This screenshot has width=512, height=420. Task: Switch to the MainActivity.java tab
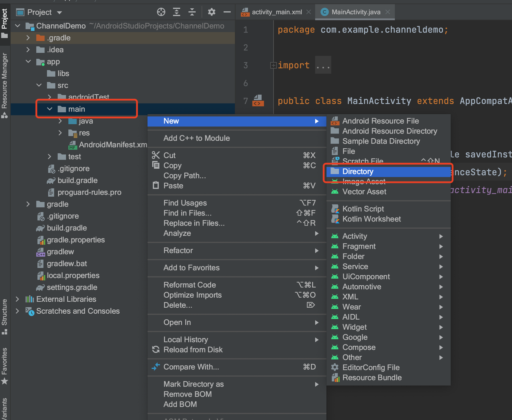click(x=355, y=12)
